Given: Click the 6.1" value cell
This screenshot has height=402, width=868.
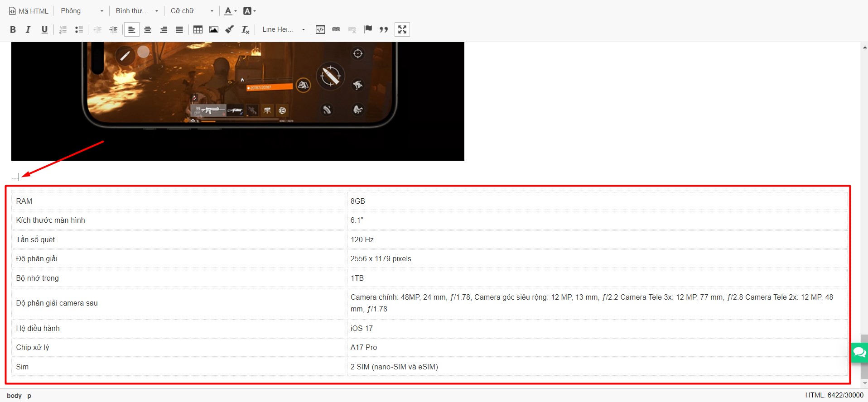Looking at the screenshot, I should tap(597, 220).
